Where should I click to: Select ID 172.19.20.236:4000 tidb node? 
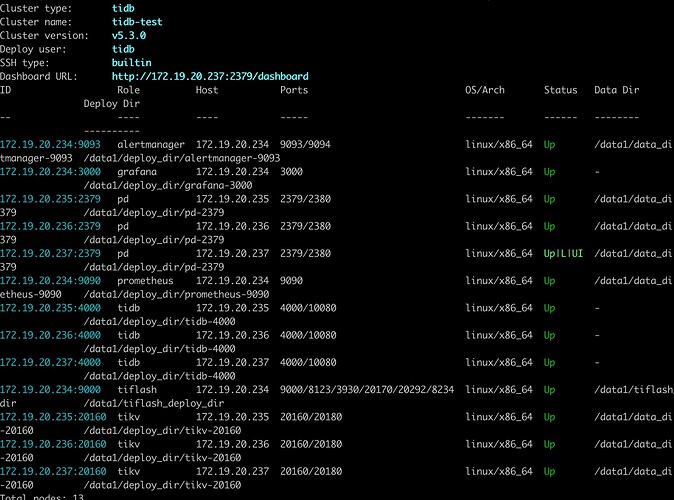50,335
